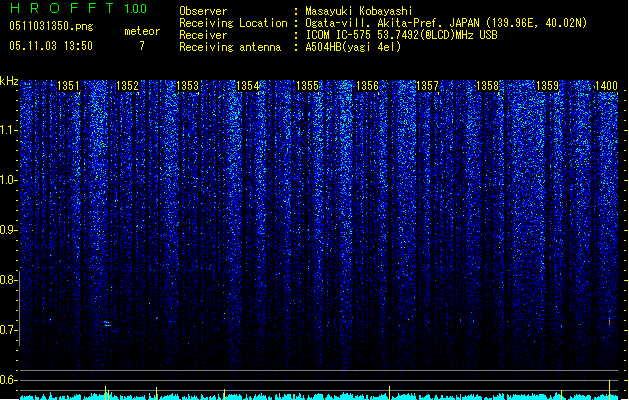Viewport: 629px width, 400px height.
Task: Click the date stamp 05.11.03 13:50
Action: [x=51, y=46]
